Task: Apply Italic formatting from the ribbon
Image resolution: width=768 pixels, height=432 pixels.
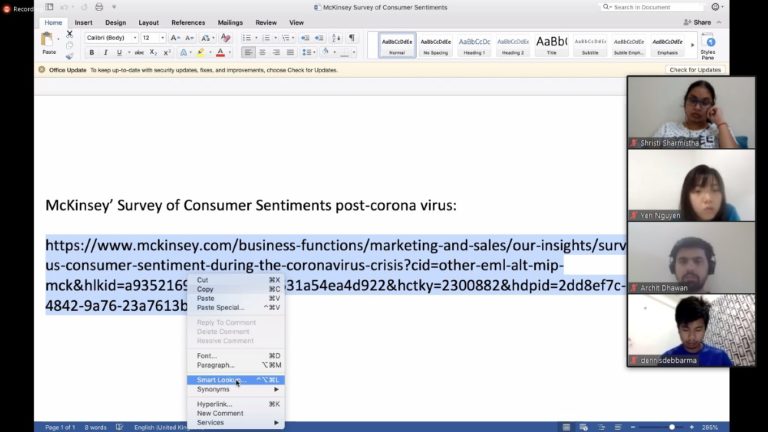Action: 105,53
